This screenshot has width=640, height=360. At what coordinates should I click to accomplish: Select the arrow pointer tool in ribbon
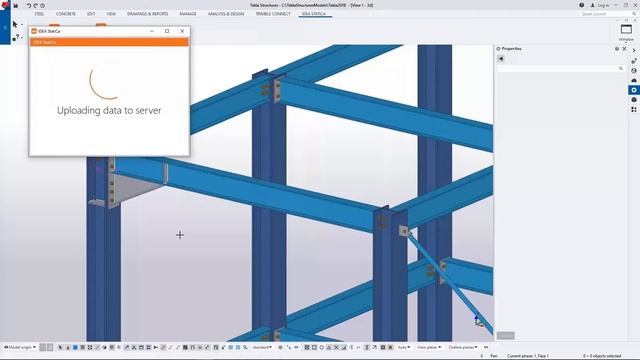[x=15, y=24]
